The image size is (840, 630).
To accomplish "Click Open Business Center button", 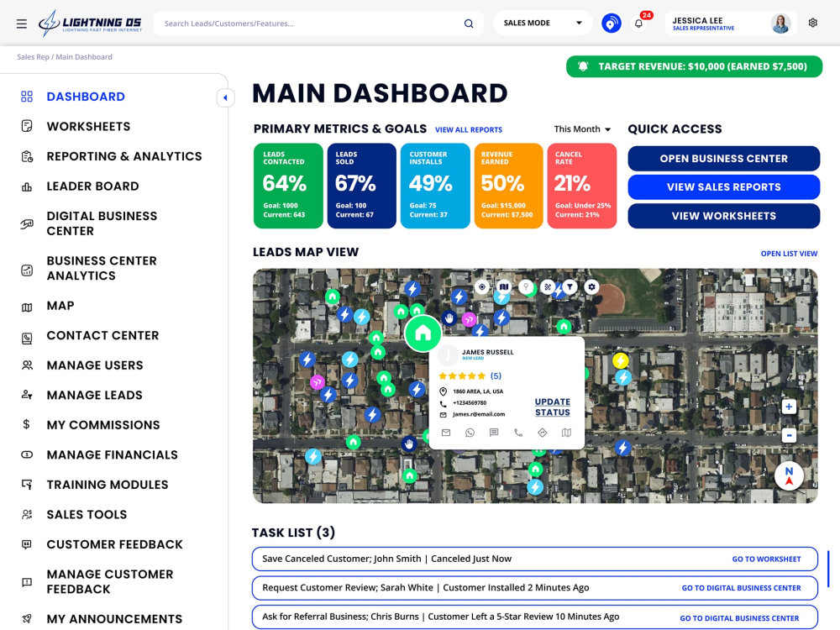I will pyautogui.click(x=724, y=159).
